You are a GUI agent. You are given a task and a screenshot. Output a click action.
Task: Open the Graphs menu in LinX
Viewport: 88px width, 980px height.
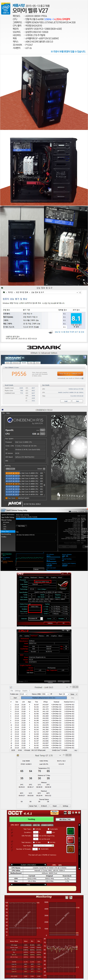coord(25,691)
